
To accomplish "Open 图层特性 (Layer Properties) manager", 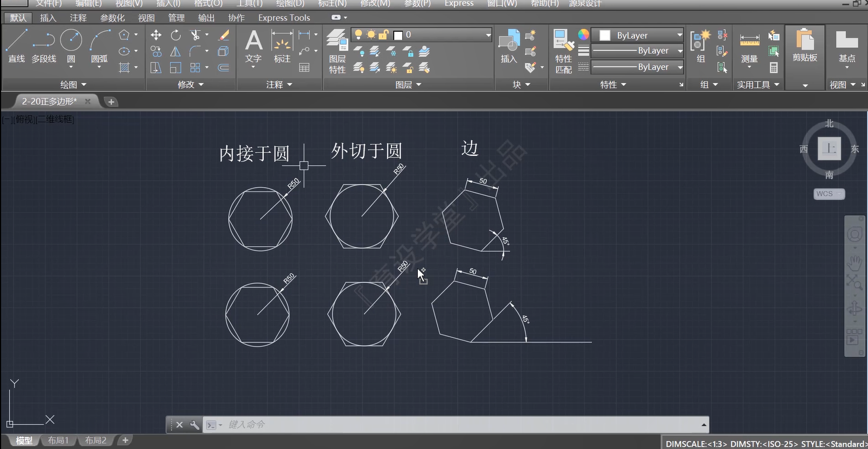I will coord(337,52).
